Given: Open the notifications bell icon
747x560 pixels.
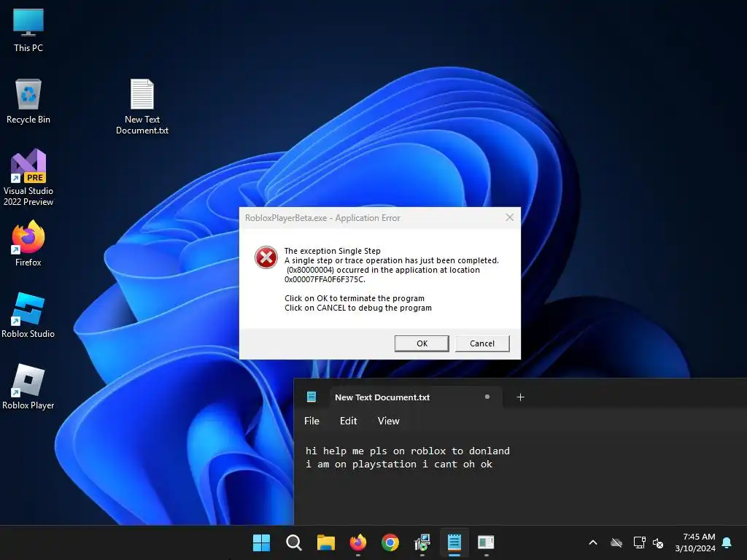Looking at the screenshot, I should pyautogui.click(x=727, y=542).
